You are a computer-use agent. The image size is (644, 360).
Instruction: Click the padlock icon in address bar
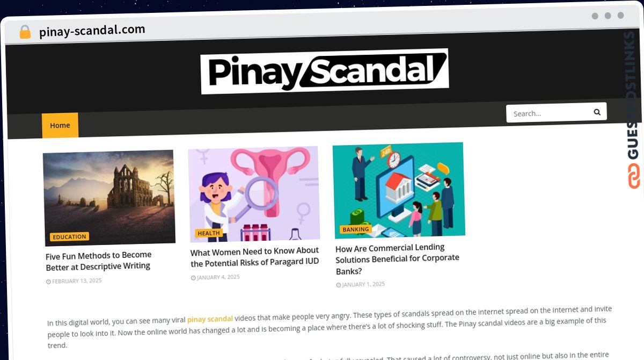tap(25, 32)
